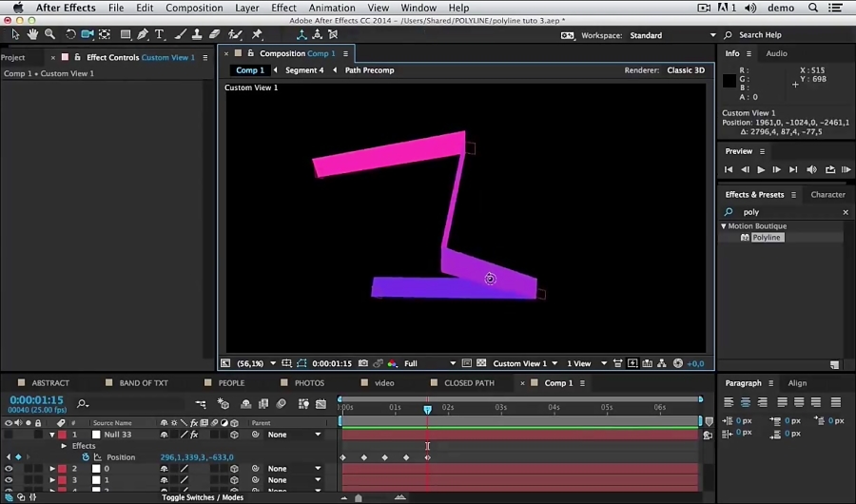Select the Clone Stamp tool
The width and height of the screenshot is (856, 504).
[197, 34]
